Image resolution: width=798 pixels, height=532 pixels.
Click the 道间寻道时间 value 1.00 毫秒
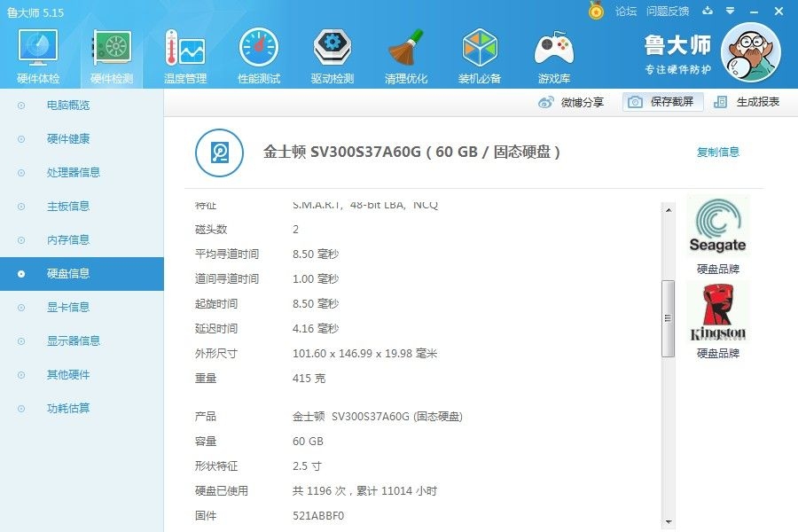(316, 279)
